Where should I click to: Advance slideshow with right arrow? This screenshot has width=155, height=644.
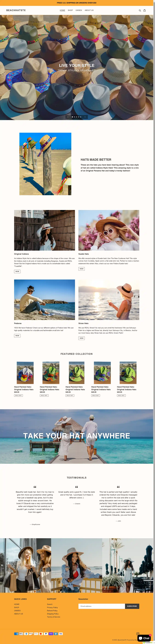point(85,117)
